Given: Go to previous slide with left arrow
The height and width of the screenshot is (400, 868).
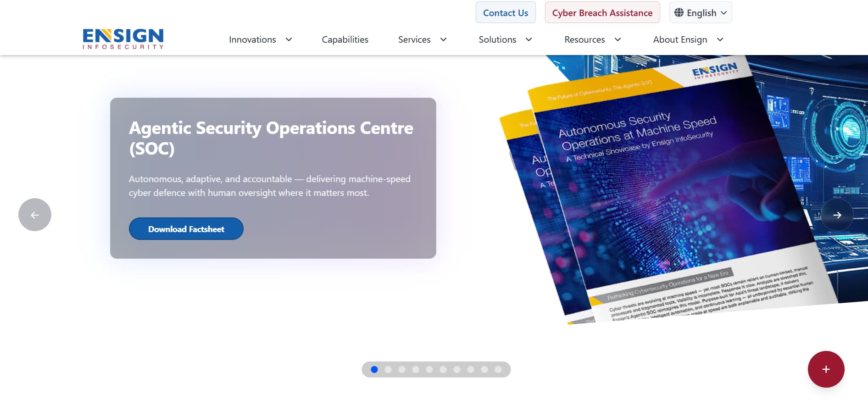Looking at the screenshot, I should (x=35, y=215).
